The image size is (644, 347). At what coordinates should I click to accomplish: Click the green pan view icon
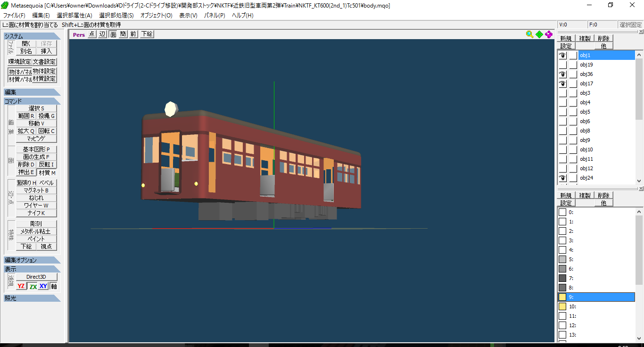[539, 34]
